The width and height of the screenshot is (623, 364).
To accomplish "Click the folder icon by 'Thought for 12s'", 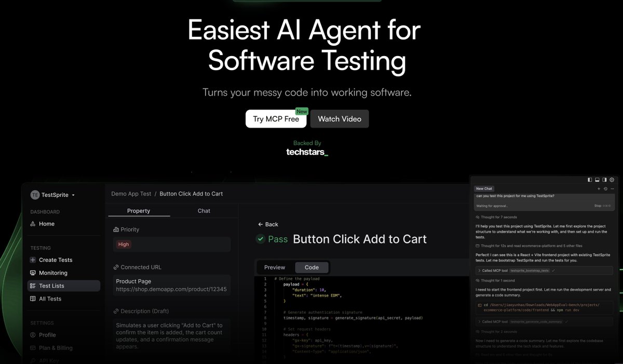I will [x=478, y=246].
